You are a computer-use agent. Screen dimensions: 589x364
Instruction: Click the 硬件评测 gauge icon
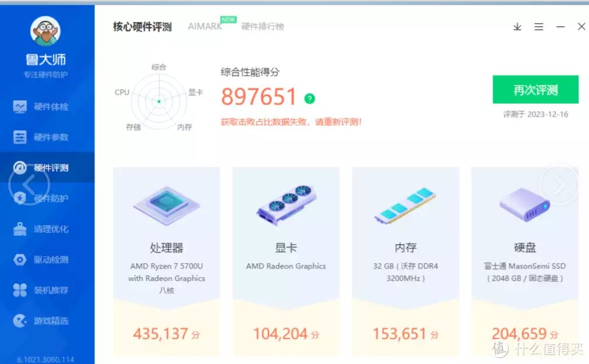coord(20,167)
